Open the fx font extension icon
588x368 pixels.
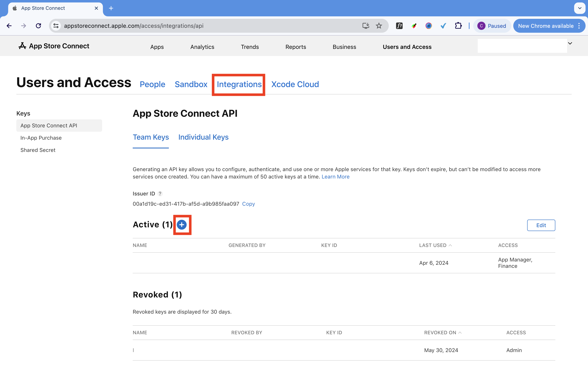399,26
